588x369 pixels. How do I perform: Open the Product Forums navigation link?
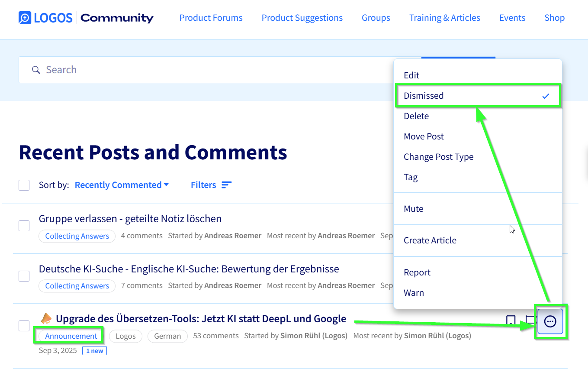click(x=211, y=18)
